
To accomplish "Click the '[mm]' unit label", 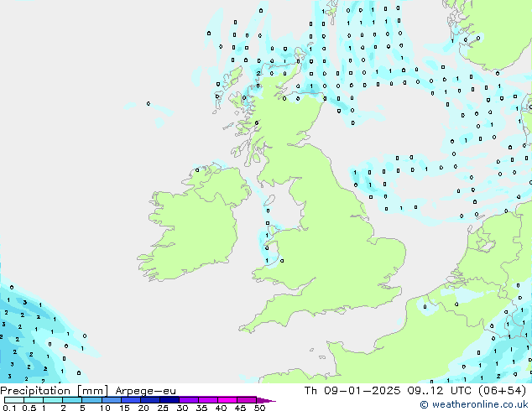I will click(x=93, y=391).
